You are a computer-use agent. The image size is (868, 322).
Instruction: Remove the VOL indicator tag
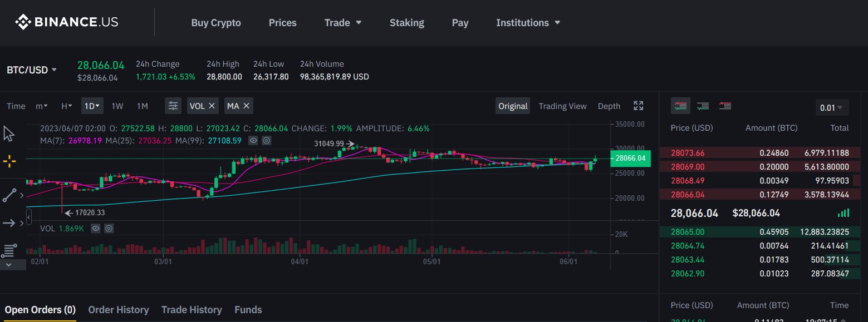click(212, 106)
